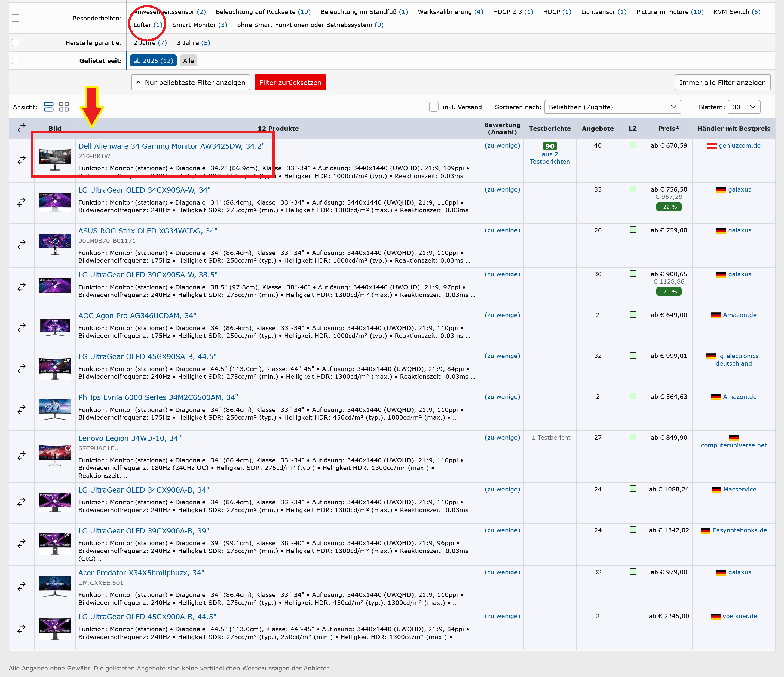784x677 pixels.
Task: Tick the Gelistet seit row checkbox
Action: tap(16, 60)
